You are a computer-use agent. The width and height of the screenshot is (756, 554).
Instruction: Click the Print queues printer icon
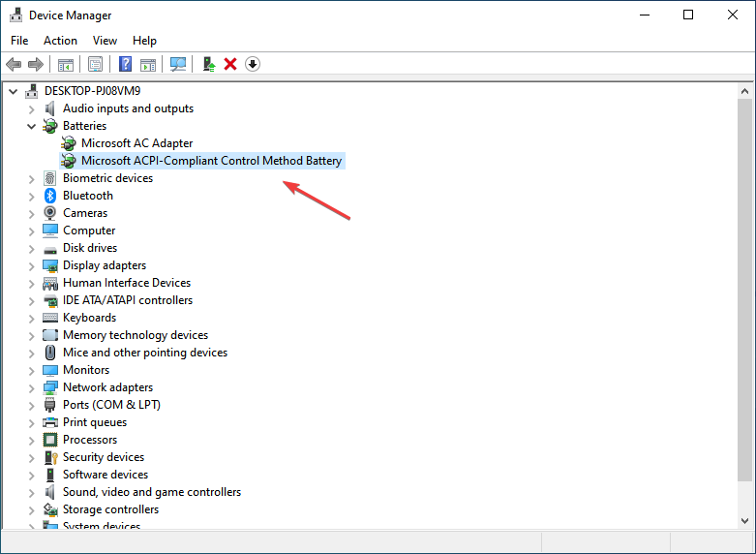point(50,422)
